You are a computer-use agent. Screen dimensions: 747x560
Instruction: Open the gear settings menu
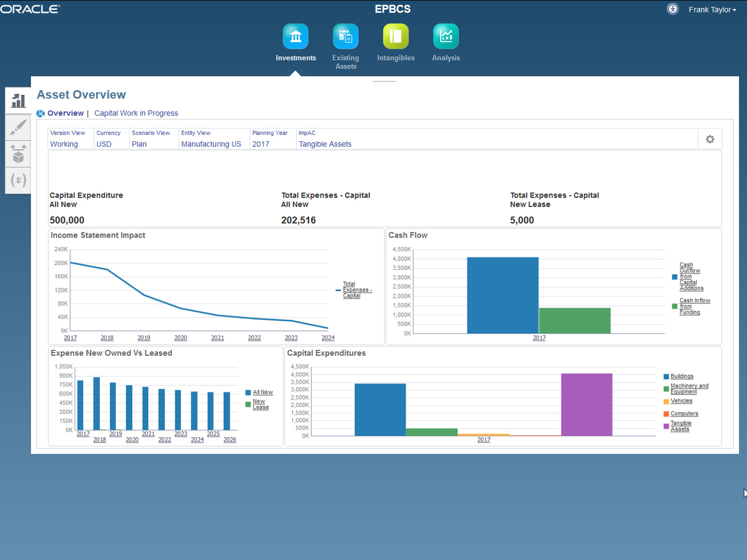[x=710, y=139]
